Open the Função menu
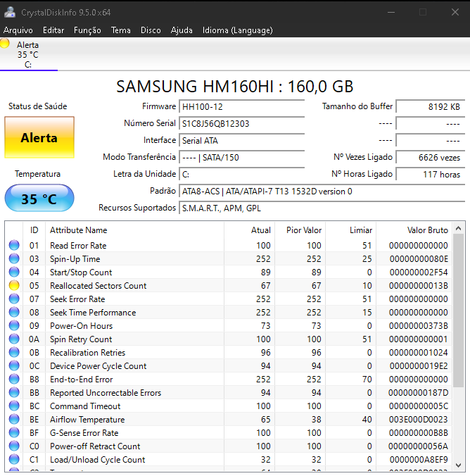This screenshot has width=470, height=476. point(87,30)
